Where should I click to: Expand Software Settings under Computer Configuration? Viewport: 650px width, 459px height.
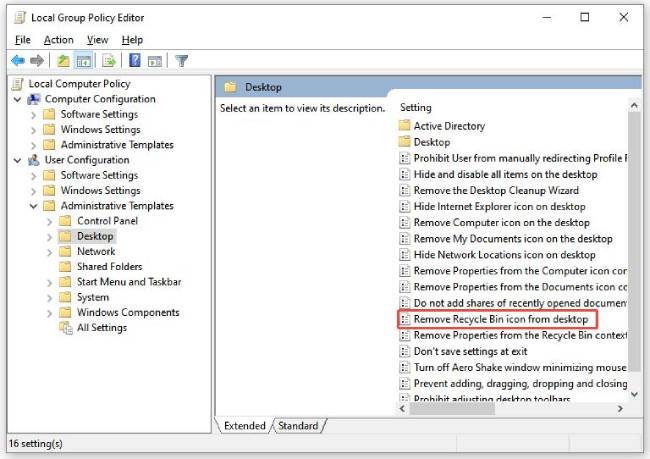click(x=34, y=115)
